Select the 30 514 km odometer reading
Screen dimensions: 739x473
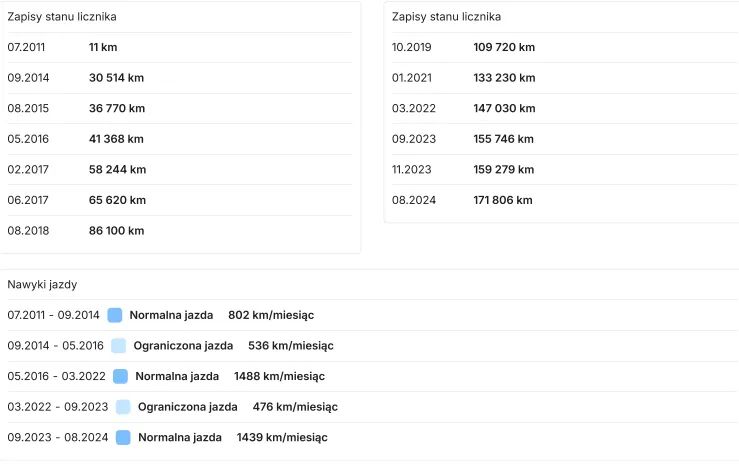(x=116, y=78)
